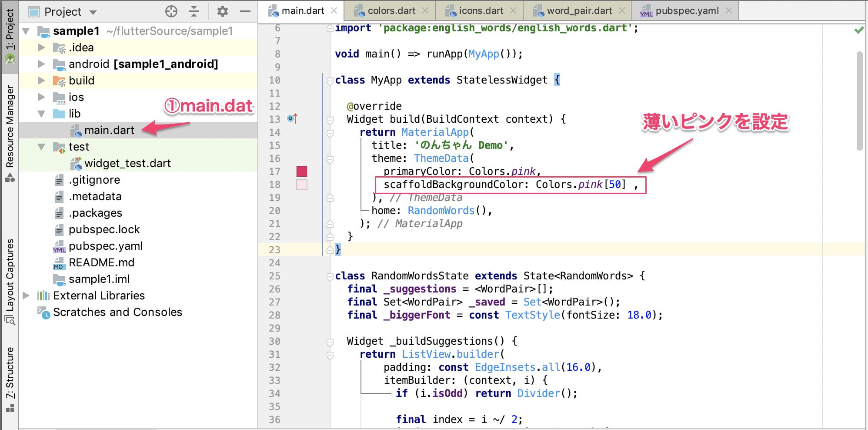Click the Collapse All icon in Project panel
Screen dimensions: 868x430
pyautogui.click(x=194, y=12)
